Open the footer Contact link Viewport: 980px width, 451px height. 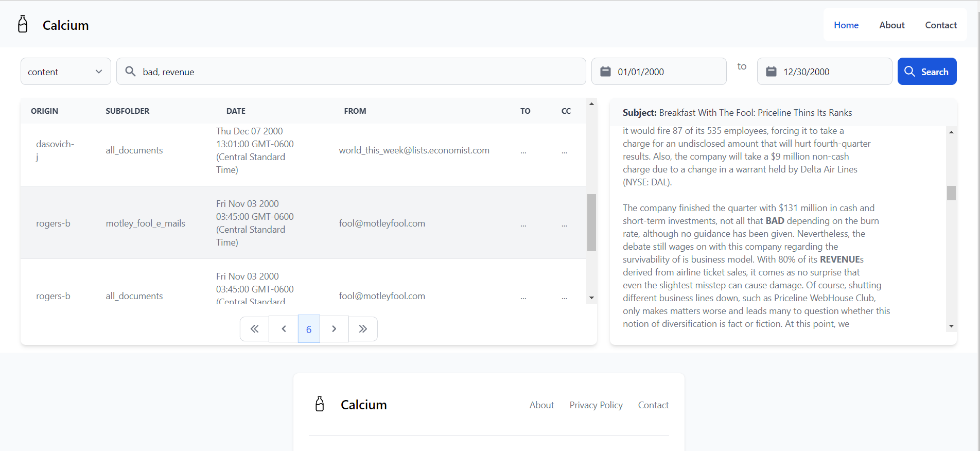coord(653,405)
